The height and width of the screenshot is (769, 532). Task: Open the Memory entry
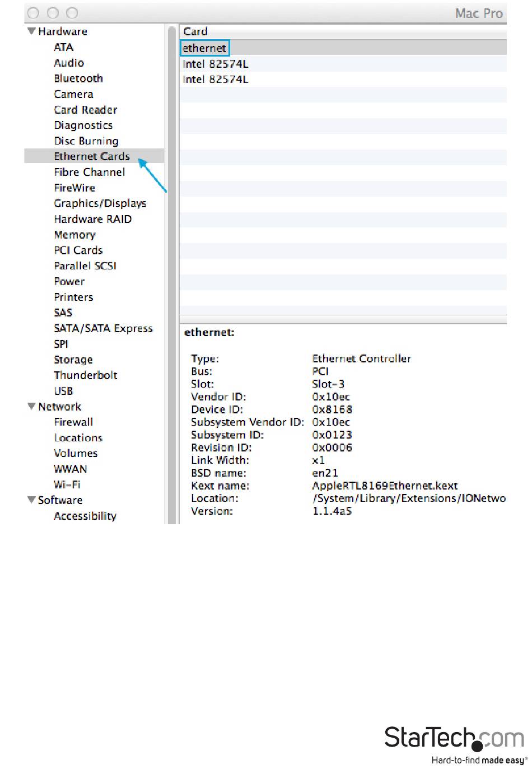(74, 235)
